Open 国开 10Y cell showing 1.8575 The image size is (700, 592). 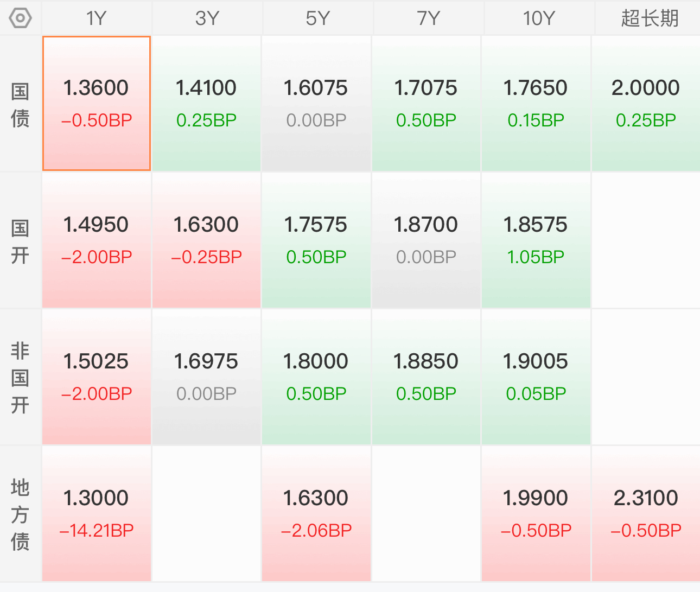click(x=536, y=240)
